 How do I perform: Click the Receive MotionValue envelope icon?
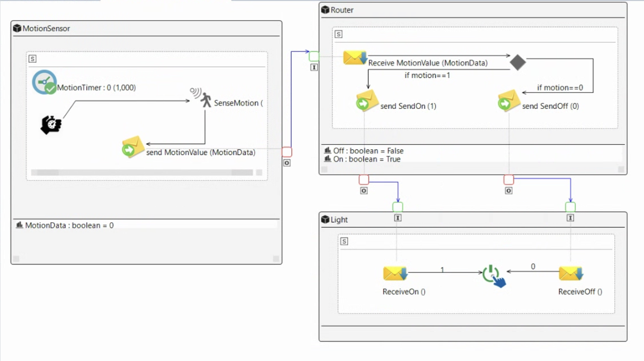(x=355, y=58)
